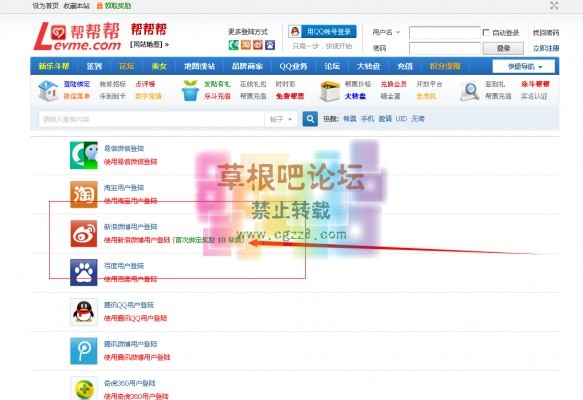
Task: Click the potted plant icon in quick links
Action: click(190, 90)
